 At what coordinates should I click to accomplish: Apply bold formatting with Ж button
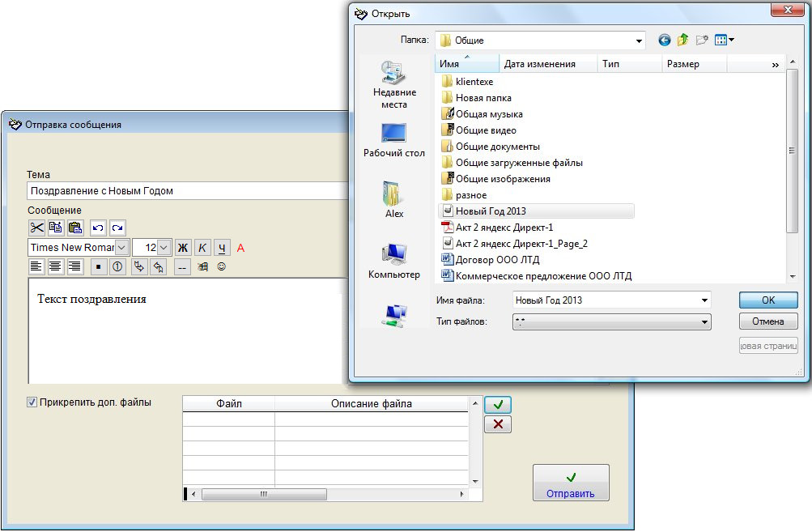click(x=183, y=247)
